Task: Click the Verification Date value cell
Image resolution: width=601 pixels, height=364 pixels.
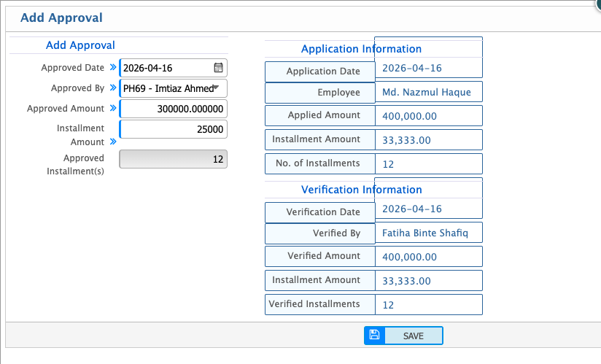Action: coord(428,209)
